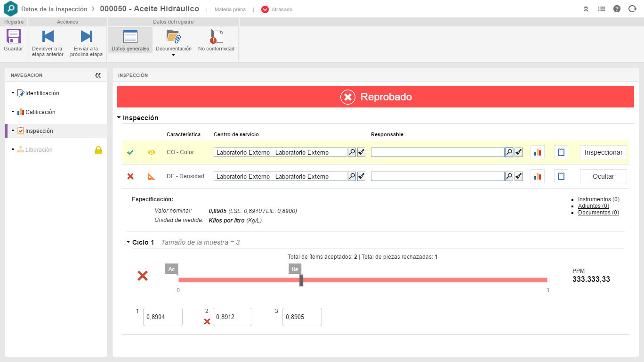Image resolution: width=644 pixels, height=362 pixels.
Task: Toggle the eye icon on Color row
Action: click(152, 152)
